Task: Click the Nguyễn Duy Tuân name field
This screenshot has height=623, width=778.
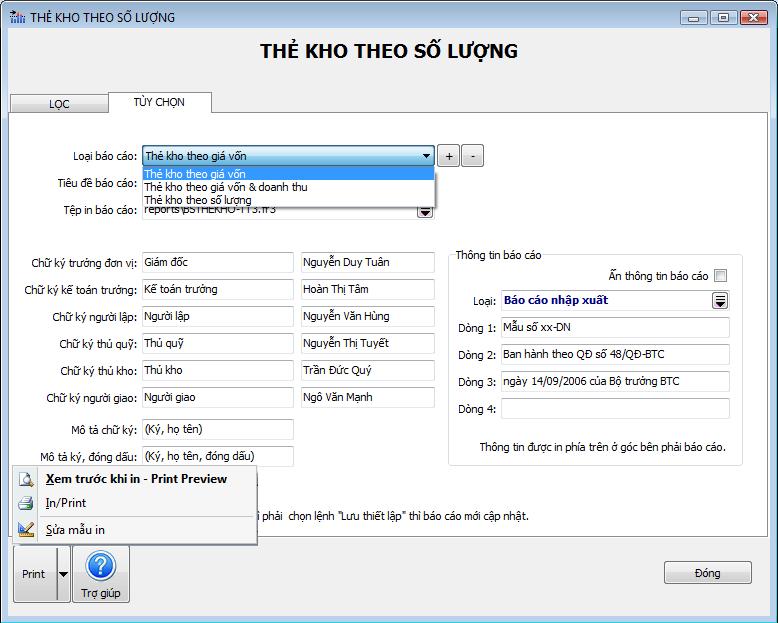Action: tap(367, 262)
